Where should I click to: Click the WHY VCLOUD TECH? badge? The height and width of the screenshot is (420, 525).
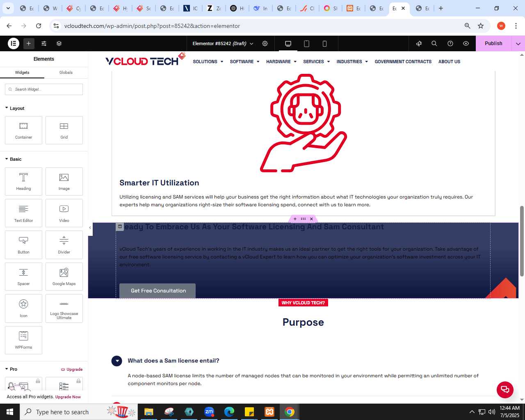[x=303, y=303]
